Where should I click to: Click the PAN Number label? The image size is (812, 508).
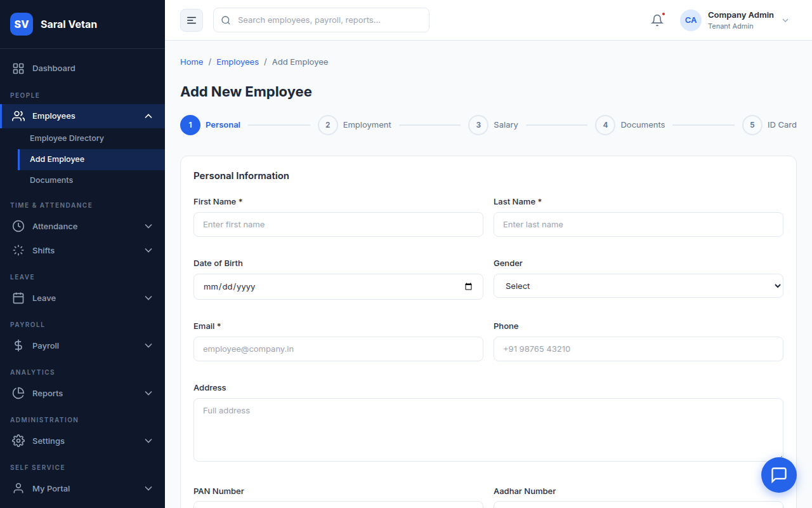(219, 491)
